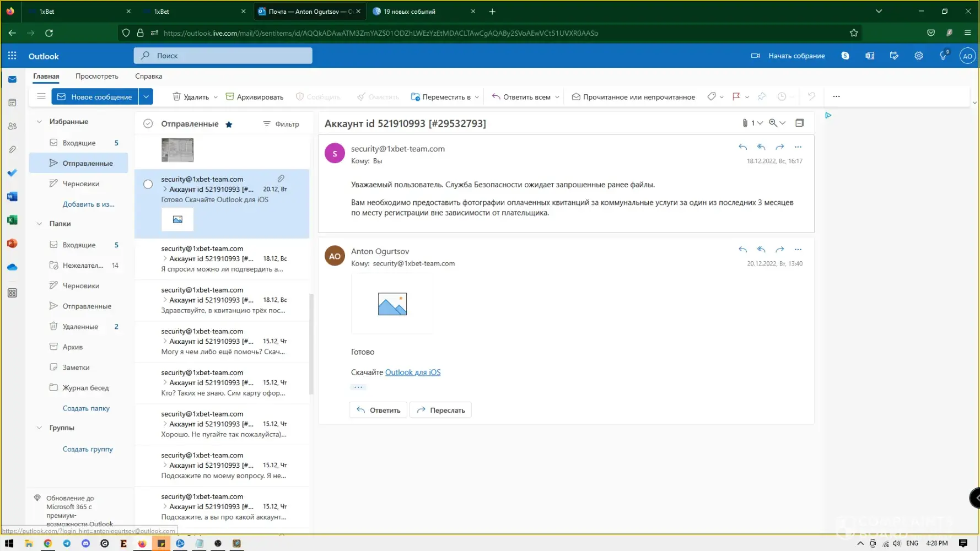This screenshot has width=980, height=551.
Task: Open the People contacts icon in sidebar
Action: click(12, 126)
